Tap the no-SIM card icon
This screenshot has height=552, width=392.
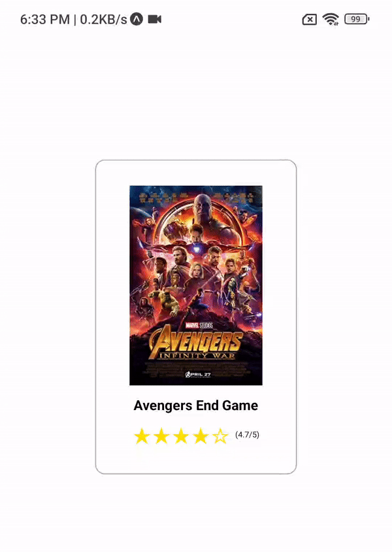pyautogui.click(x=310, y=20)
